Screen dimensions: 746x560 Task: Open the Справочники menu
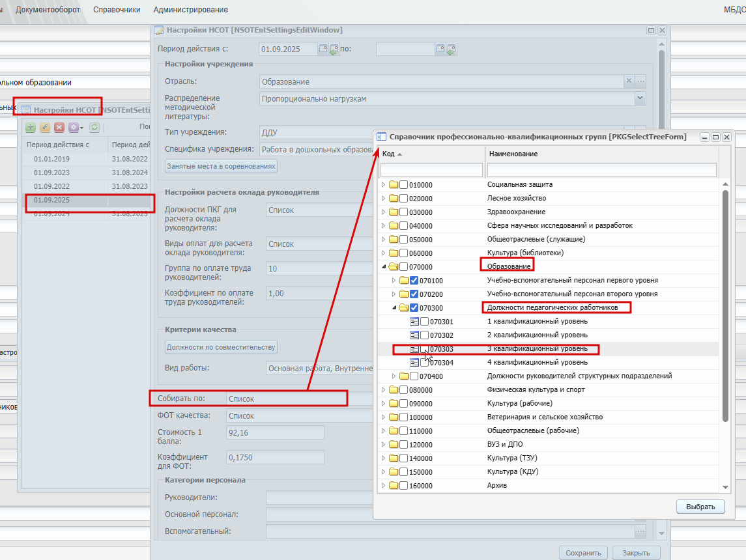pos(117,10)
